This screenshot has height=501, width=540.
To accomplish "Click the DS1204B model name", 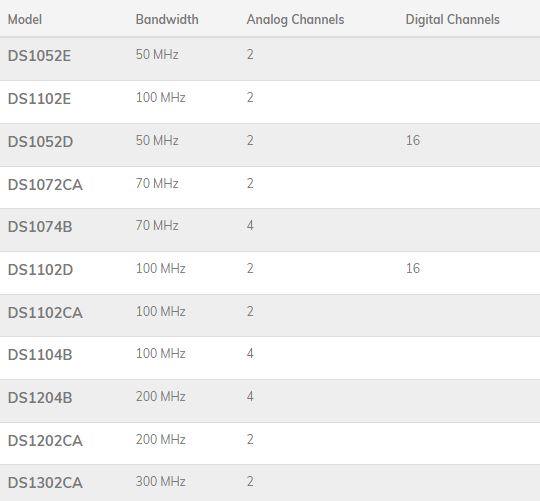I will 40,398.
